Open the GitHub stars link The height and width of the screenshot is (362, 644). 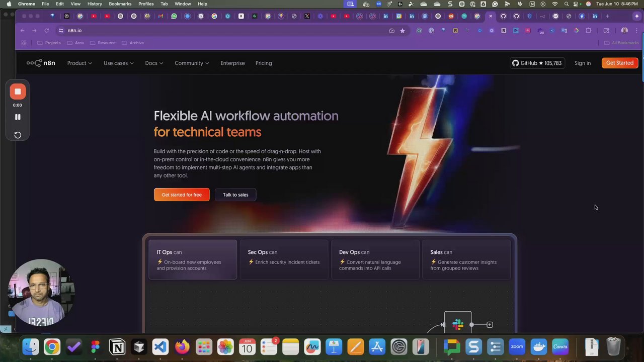(537, 63)
